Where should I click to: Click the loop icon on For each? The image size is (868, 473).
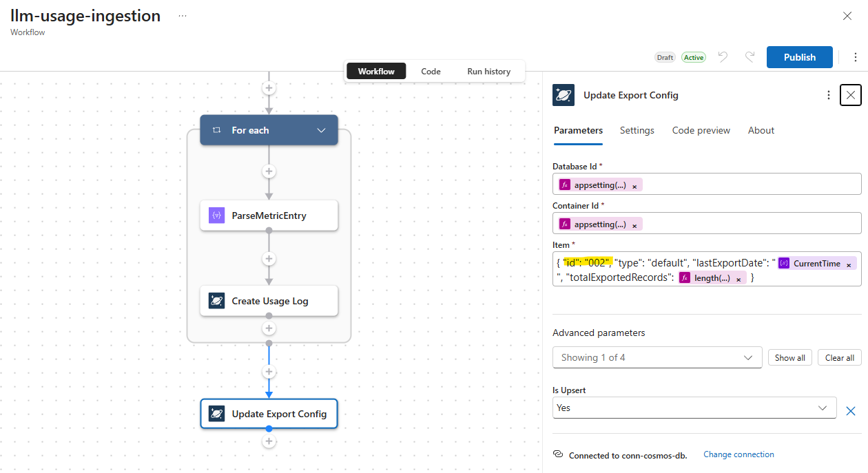point(216,130)
